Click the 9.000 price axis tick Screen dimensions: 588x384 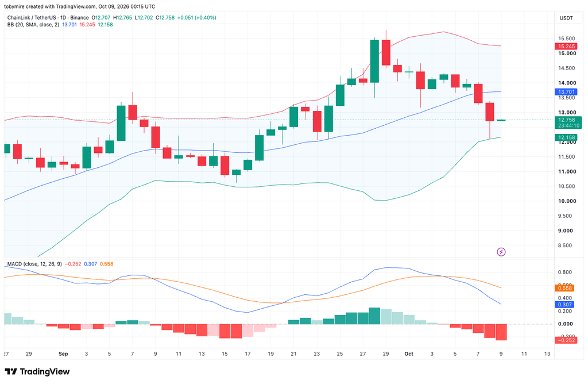(x=567, y=231)
